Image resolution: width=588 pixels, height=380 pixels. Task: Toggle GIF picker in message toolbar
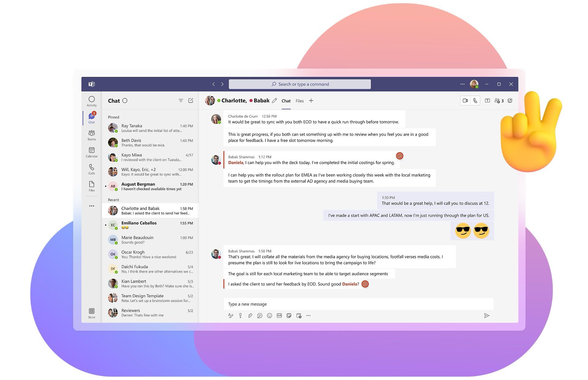tap(279, 316)
